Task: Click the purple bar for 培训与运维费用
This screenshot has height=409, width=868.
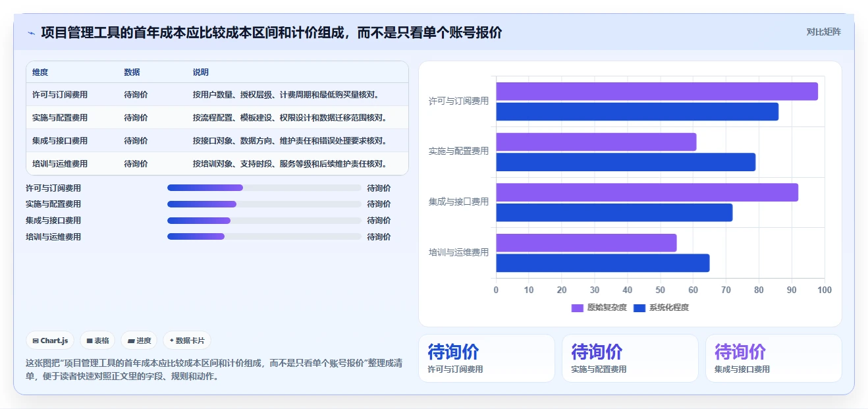Action: (x=586, y=243)
